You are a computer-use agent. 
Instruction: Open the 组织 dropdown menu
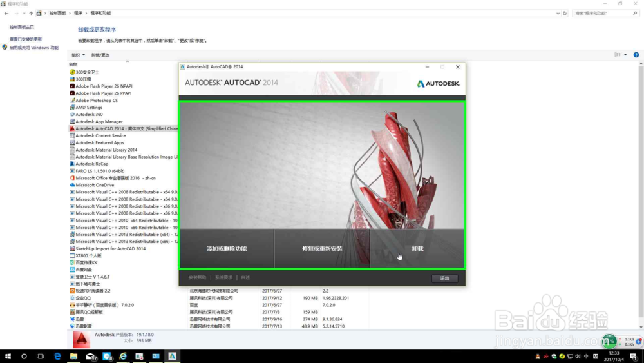pyautogui.click(x=78, y=55)
